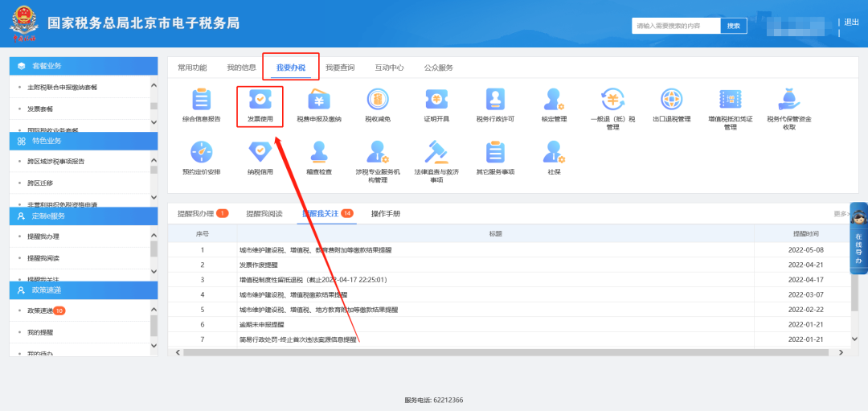The image size is (868, 411).
Task: Switch to 我要查询 tab
Action: click(339, 68)
